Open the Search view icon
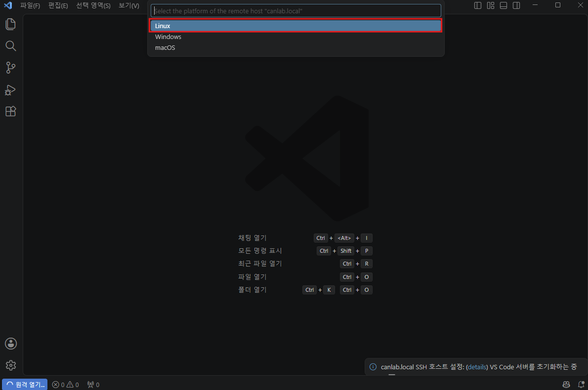 click(x=10, y=46)
